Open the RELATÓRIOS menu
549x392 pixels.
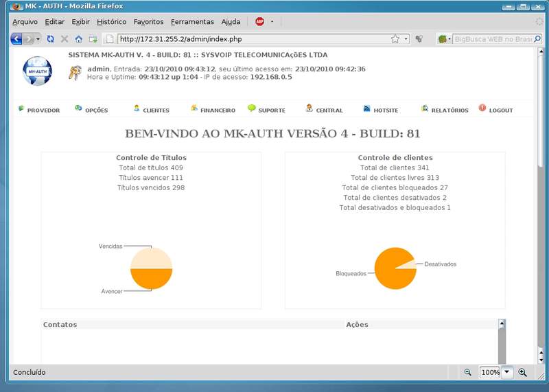coord(450,111)
